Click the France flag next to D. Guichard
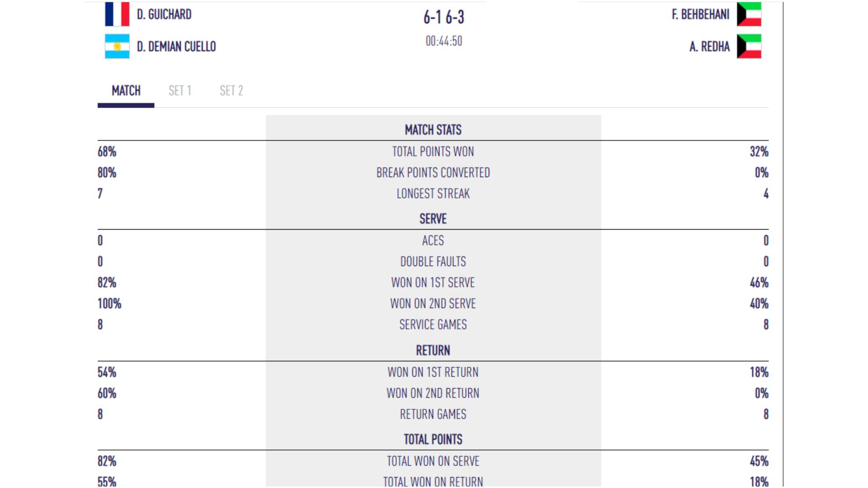 (117, 14)
